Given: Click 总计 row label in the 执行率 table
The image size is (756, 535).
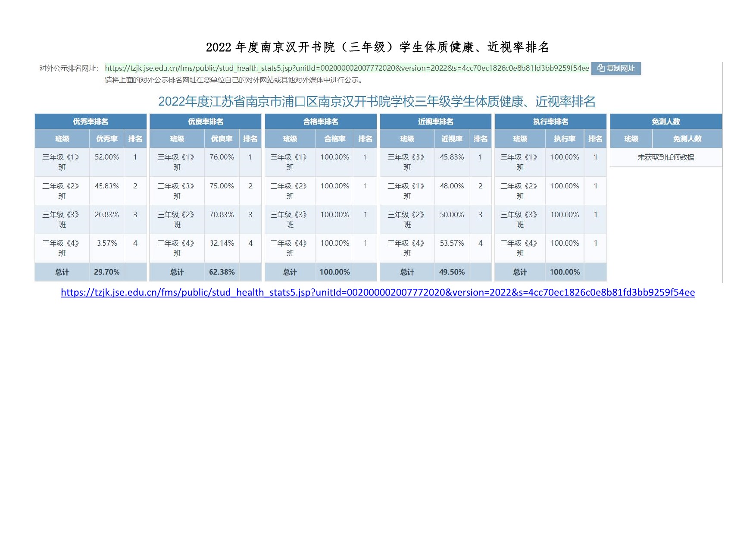Looking at the screenshot, I should click(x=520, y=272).
